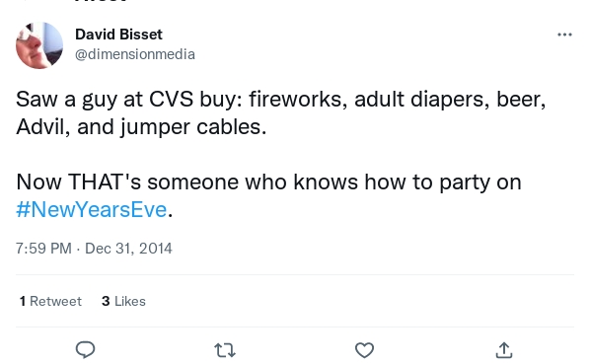Click the 'Now THAT's someone' sentence
This screenshot has width=590, height=364.
268,195
